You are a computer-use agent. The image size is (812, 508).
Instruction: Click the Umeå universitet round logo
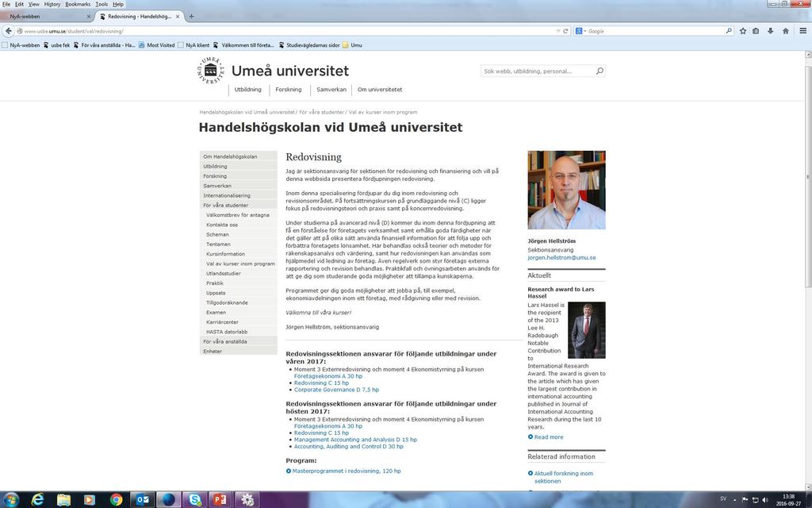tap(211, 71)
